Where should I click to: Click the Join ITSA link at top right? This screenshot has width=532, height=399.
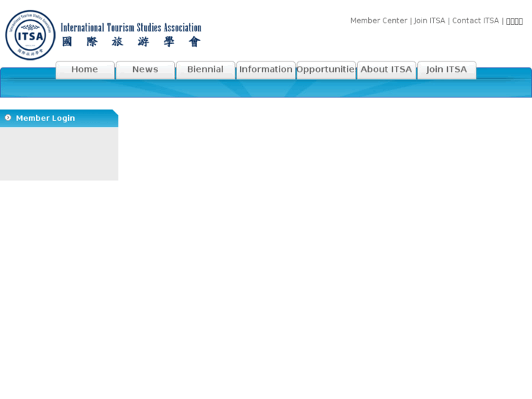click(x=430, y=20)
